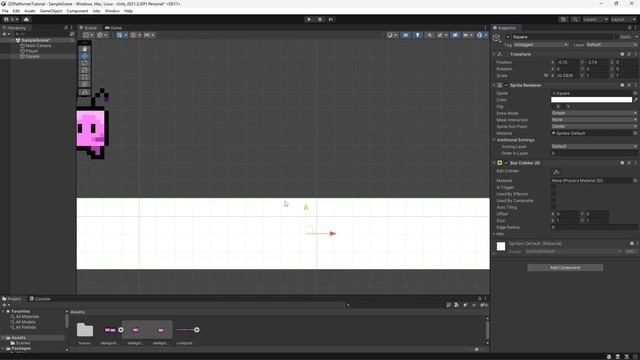Toggle scene lighting lightbulb icon
Screen dimensions: 640x360
(x=418, y=35)
